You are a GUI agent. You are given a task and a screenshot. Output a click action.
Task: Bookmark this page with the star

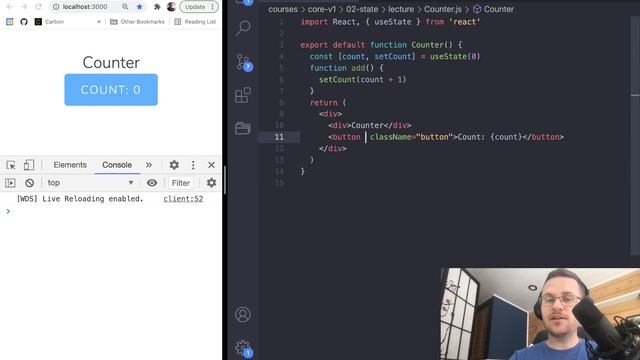pos(140,7)
